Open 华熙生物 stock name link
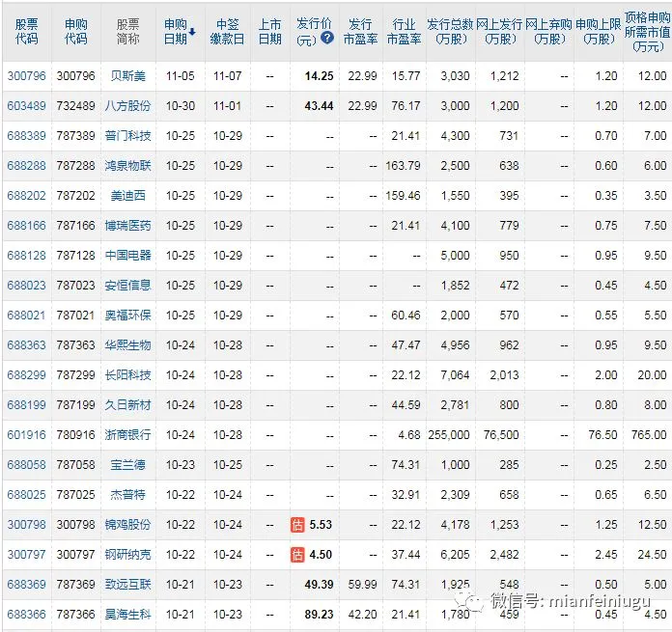The height and width of the screenshot is (632, 672). point(127,345)
